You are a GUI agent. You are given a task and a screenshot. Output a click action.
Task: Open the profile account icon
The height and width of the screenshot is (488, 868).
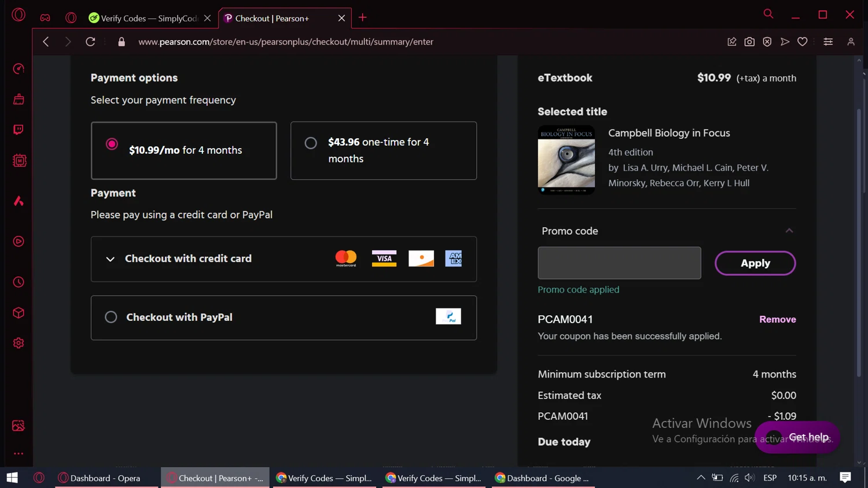(x=851, y=42)
